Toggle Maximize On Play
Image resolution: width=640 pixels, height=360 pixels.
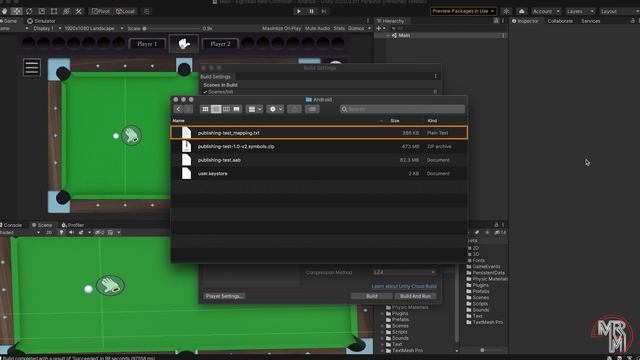tap(281, 29)
